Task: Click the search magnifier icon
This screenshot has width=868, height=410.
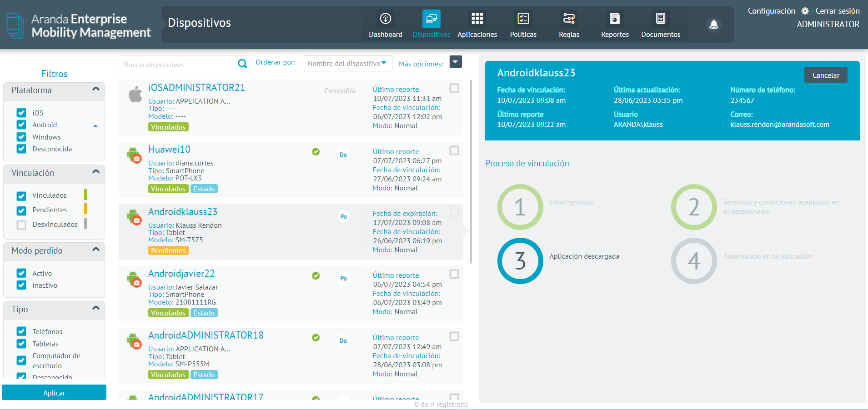Action: click(242, 64)
